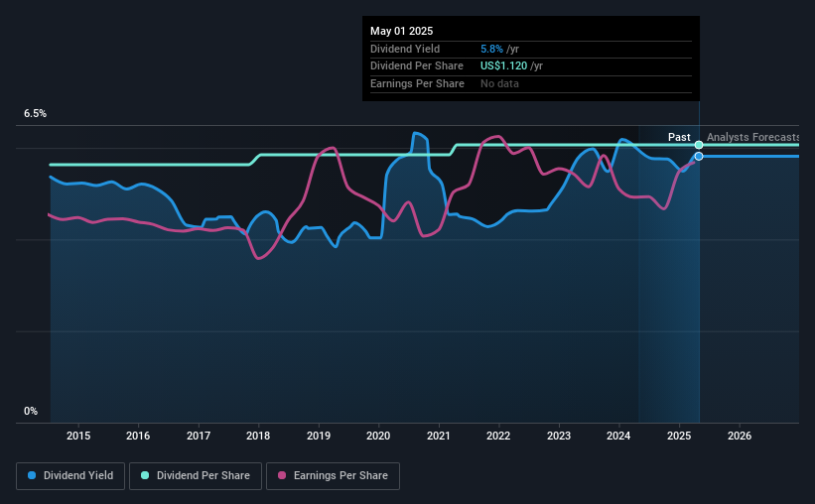Click the 2024 x-axis label
815x504 pixels.
coord(618,436)
